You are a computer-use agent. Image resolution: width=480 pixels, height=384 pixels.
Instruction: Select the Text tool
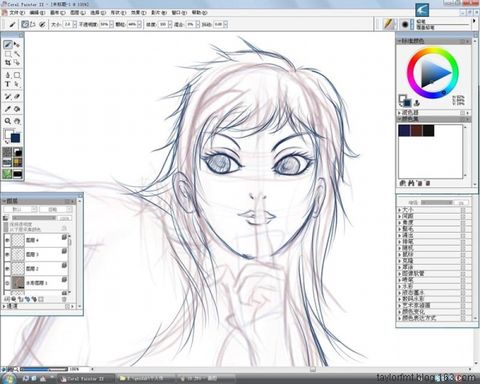click(8, 84)
